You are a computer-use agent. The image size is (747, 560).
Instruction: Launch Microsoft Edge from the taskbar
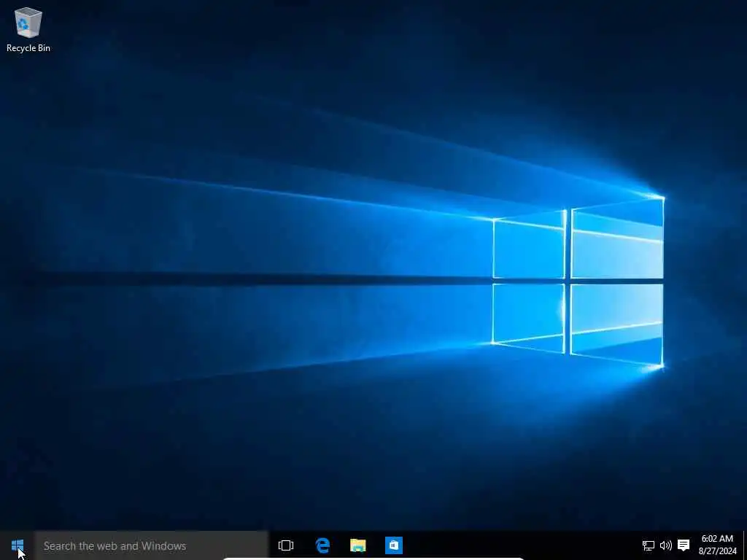click(x=322, y=545)
